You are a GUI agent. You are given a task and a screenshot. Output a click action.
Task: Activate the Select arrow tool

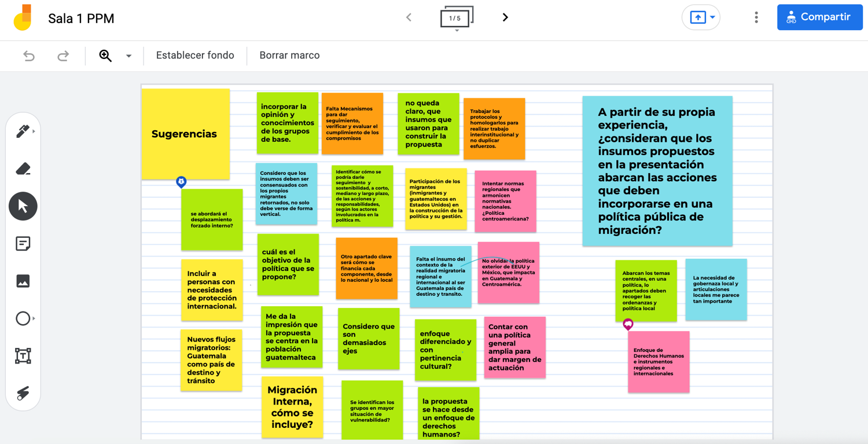point(23,206)
